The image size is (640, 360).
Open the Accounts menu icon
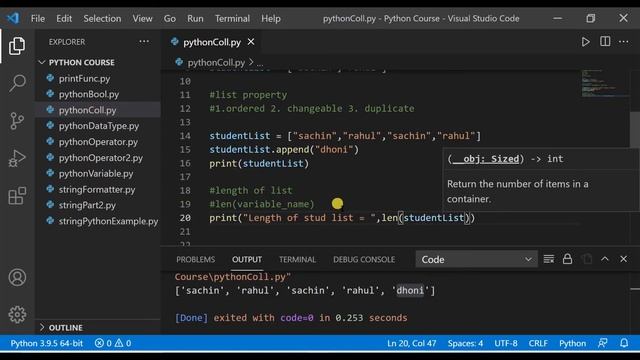point(17,278)
